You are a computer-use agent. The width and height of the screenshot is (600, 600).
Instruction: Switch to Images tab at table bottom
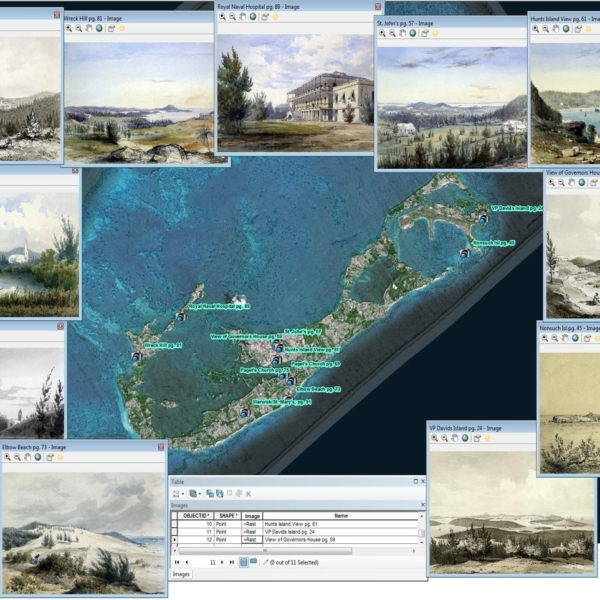[x=182, y=575]
